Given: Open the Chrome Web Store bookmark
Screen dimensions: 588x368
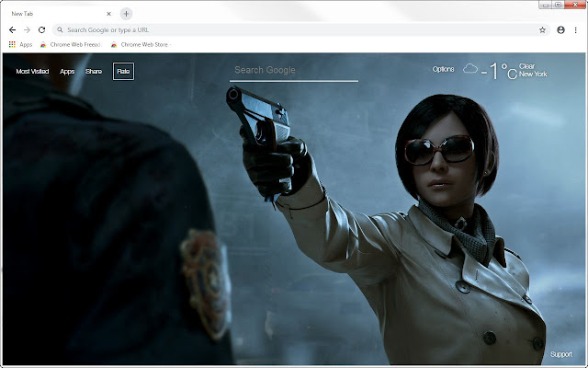Looking at the screenshot, I should tap(141, 44).
